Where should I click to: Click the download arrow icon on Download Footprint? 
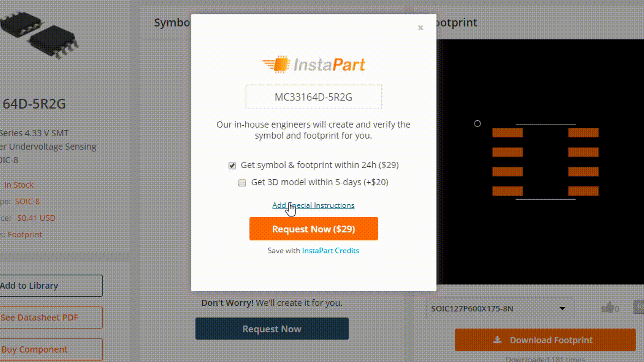click(x=497, y=340)
